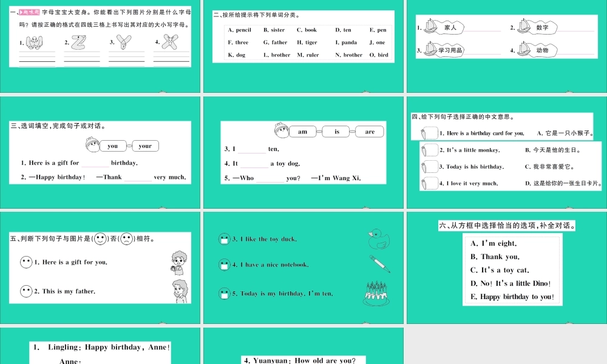This screenshot has width=607, height=364.
Task: Click option 'B. Thank you.'
Action: 495,257
